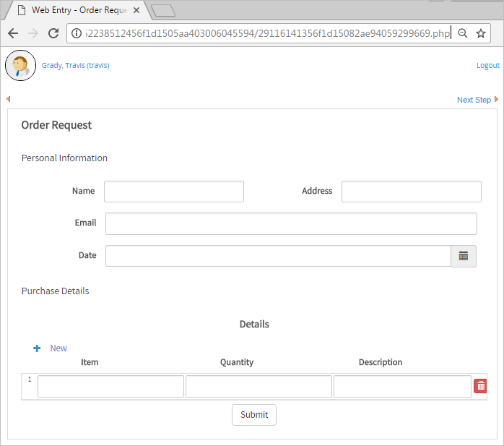Image resolution: width=504 pixels, height=446 pixels.
Task: Focus the Name input field
Action: point(173,192)
